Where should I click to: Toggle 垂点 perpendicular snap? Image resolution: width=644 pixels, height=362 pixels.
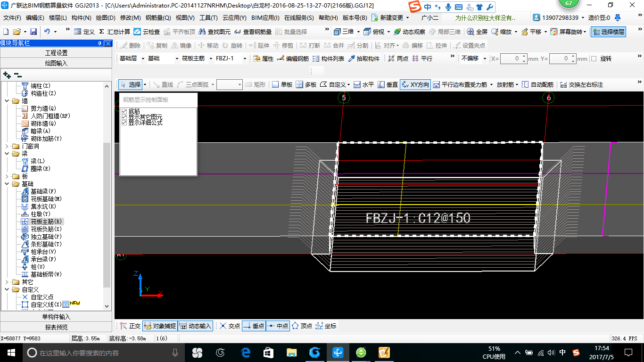(254, 326)
